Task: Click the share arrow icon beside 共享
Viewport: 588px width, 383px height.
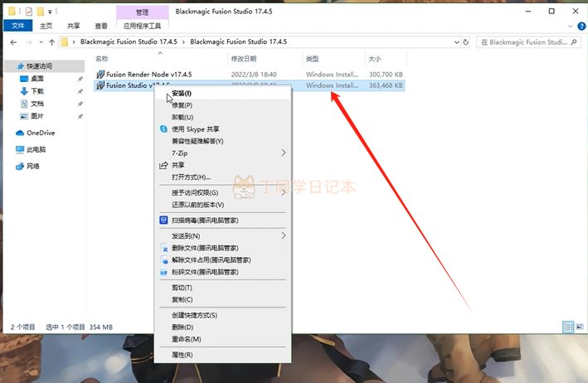Action: (163, 165)
